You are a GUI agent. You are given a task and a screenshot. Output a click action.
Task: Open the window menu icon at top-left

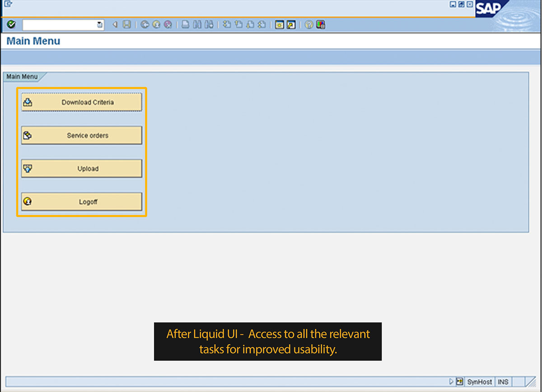click(7, 5)
